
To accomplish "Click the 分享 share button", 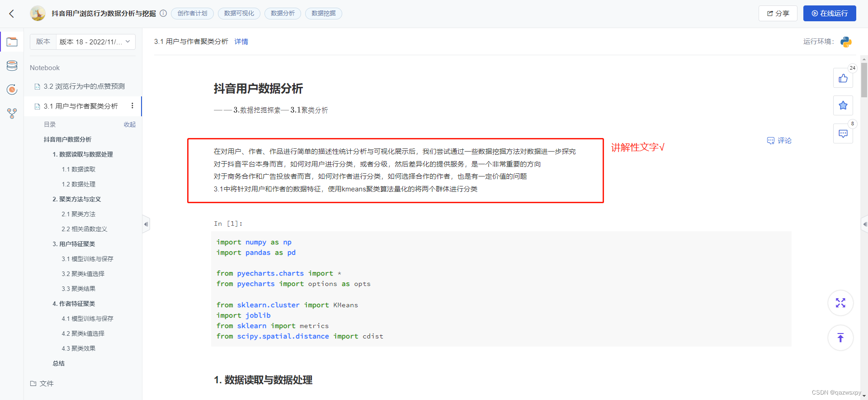I will coord(778,14).
